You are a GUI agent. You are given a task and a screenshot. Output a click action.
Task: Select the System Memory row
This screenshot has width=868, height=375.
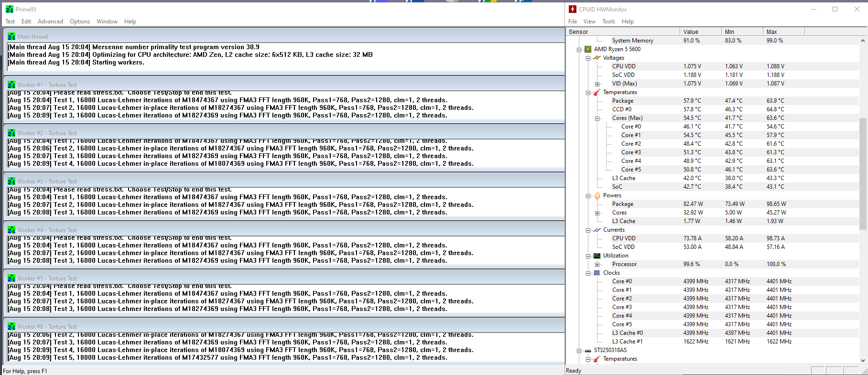[712, 41]
